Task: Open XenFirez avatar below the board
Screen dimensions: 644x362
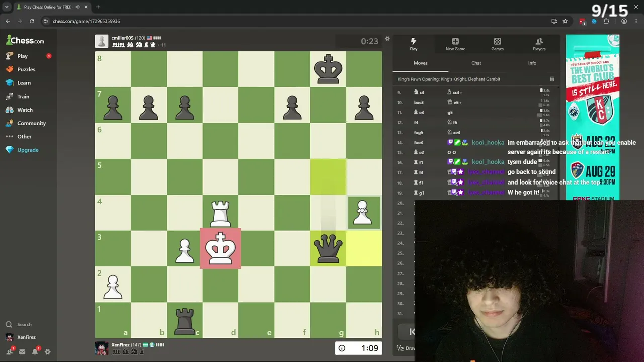Action: pyautogui.click(x=102, y=348)
